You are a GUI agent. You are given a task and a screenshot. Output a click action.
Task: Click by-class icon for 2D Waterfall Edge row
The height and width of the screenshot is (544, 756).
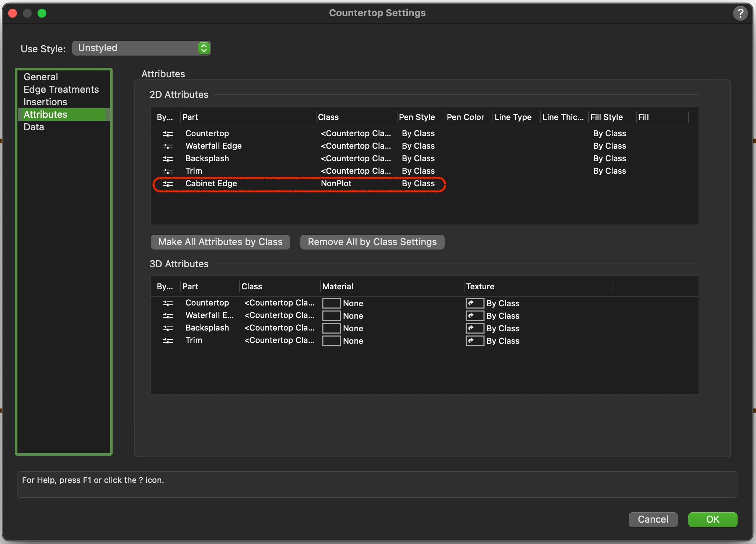(168, 146)
